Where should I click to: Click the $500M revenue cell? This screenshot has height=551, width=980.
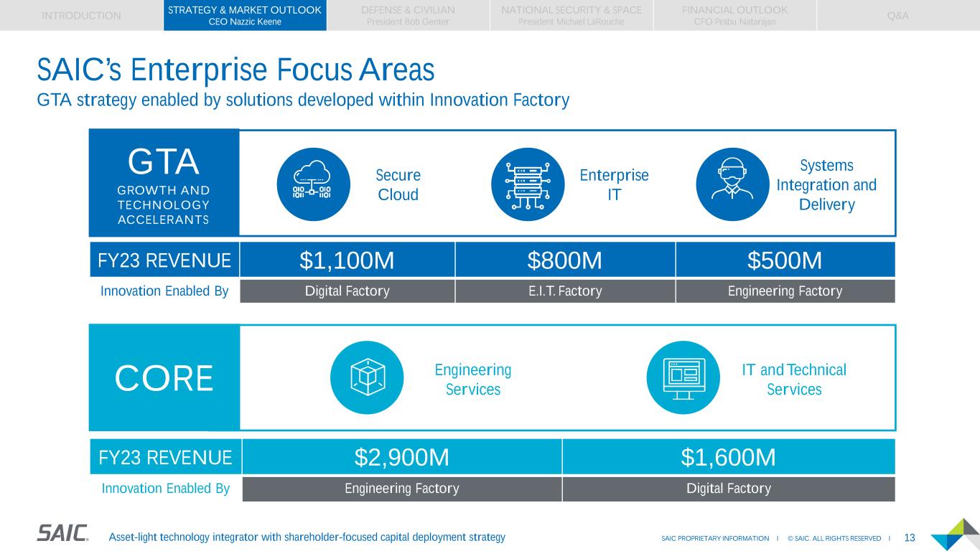785,260
